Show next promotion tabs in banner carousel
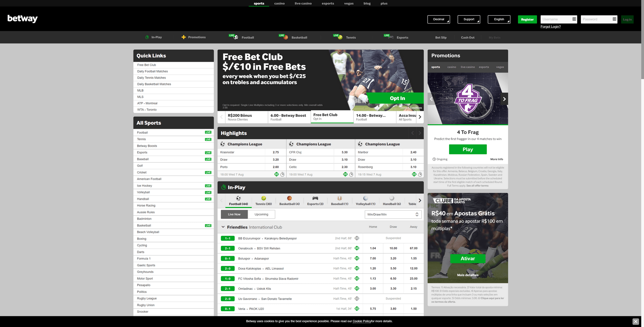 point(420,117)
